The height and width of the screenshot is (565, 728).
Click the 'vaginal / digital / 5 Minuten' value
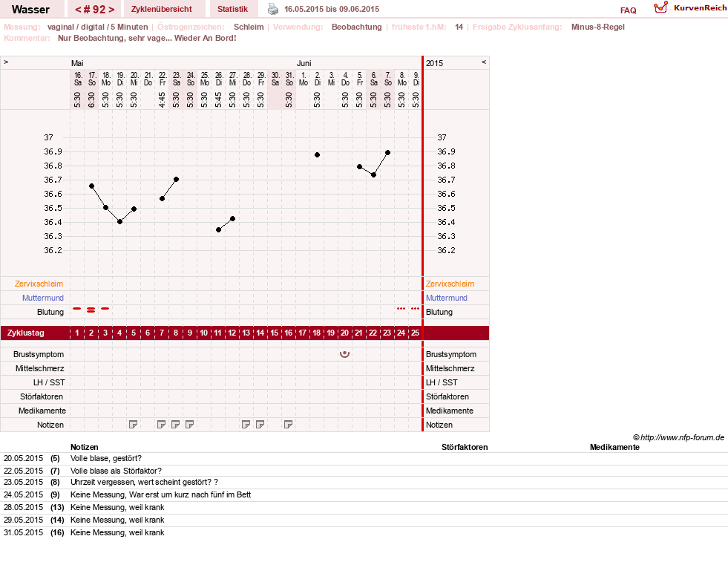[97, 27]
